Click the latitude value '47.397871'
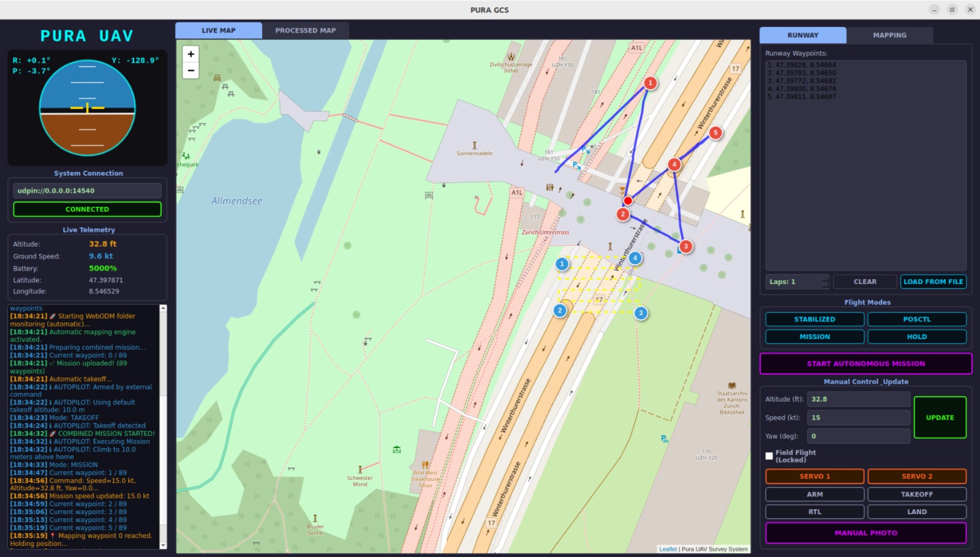This screenshot has height=557, width=980. (x=106, y=280)
